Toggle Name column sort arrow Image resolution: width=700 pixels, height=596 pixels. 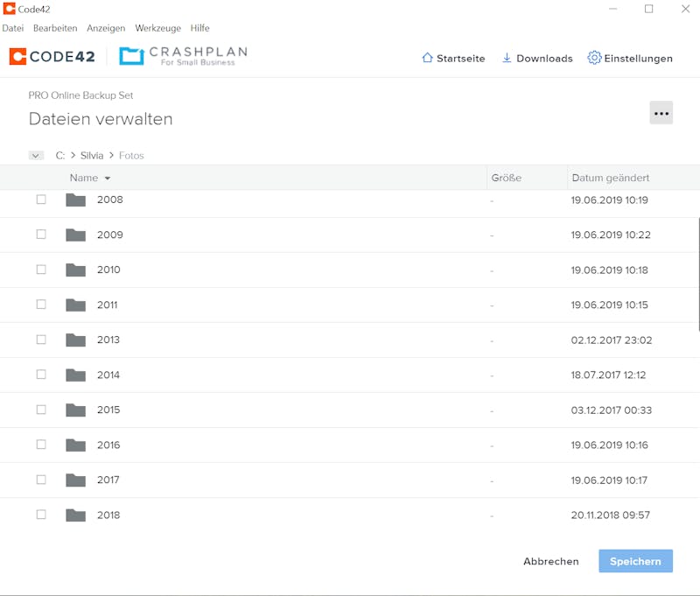point(108,179)
